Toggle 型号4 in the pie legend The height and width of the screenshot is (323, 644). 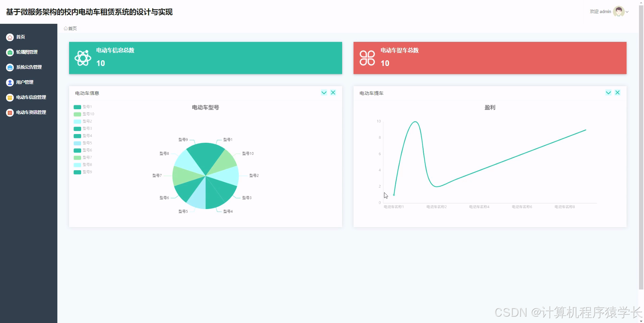pyautogui.click(x=83, y=136)
